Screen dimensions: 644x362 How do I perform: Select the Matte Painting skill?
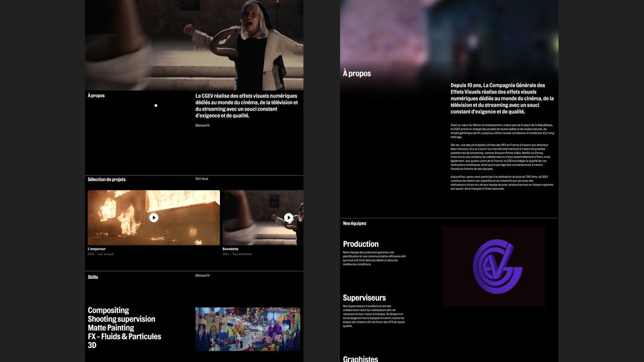click(x=111, y=328)
